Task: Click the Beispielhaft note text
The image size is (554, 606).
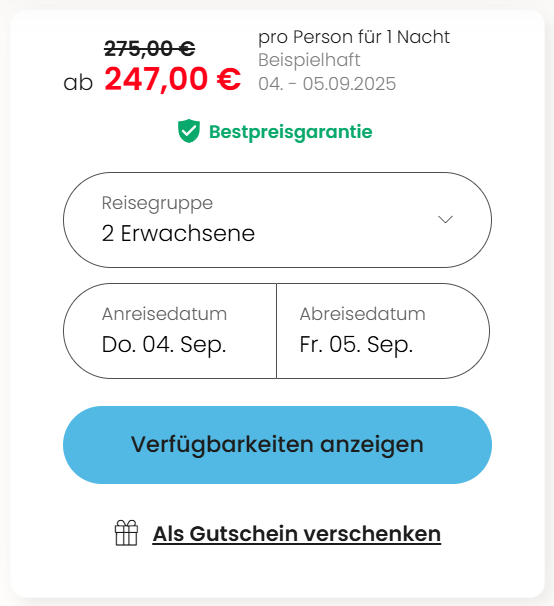Action: [309, 60]
